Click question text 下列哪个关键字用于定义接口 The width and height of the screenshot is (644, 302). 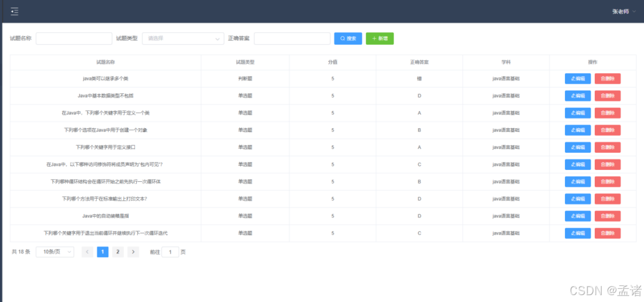pyautogui.click(x=105, y=148)
